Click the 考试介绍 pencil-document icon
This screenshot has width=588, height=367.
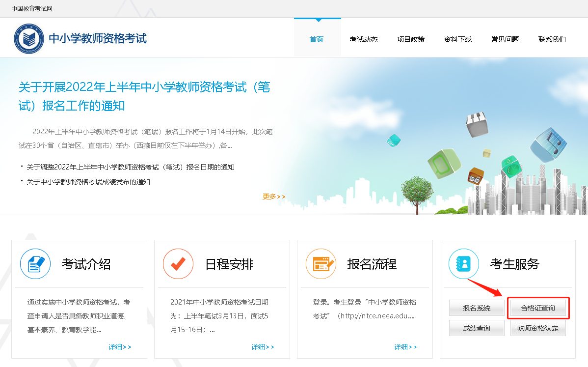tap(35, 264)
